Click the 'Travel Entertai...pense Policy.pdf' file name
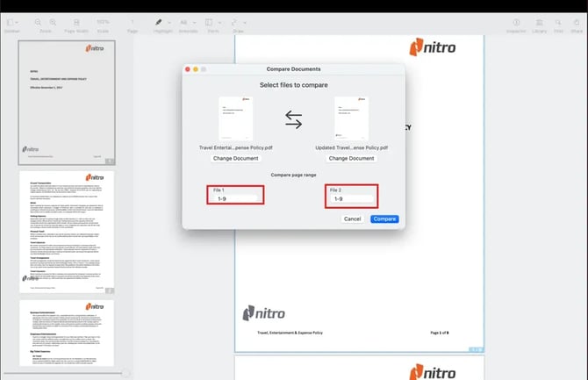The height and width of the screenshot is (380, 588). tap(236, 147)
